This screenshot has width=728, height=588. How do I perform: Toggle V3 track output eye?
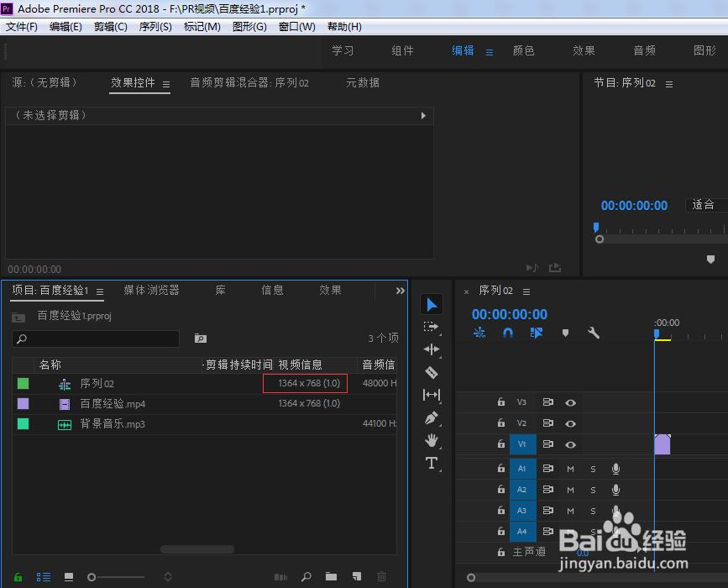[x=571, y=402]
